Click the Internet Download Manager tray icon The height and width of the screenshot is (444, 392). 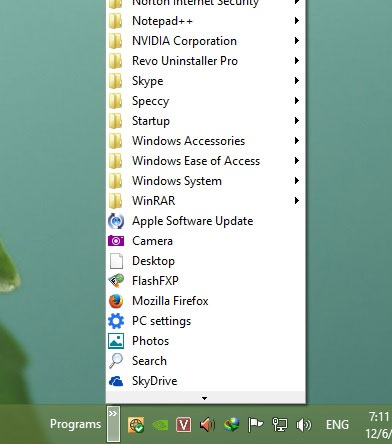click(x=231, y=425)
